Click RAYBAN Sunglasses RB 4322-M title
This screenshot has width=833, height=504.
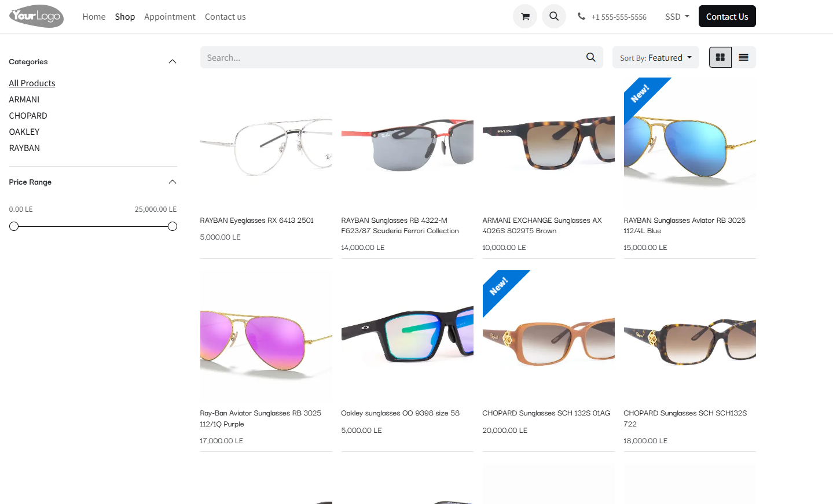coord(400,226)
